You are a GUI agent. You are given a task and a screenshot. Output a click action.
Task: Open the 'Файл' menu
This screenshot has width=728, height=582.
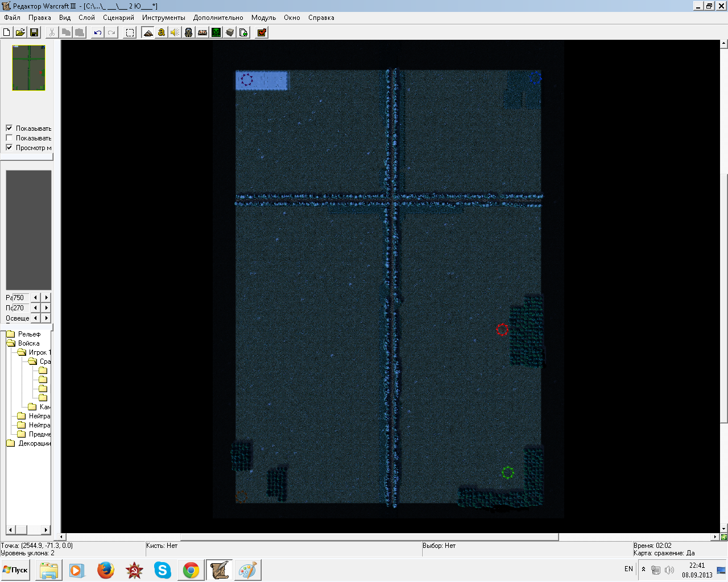click(x=12, y=18)
